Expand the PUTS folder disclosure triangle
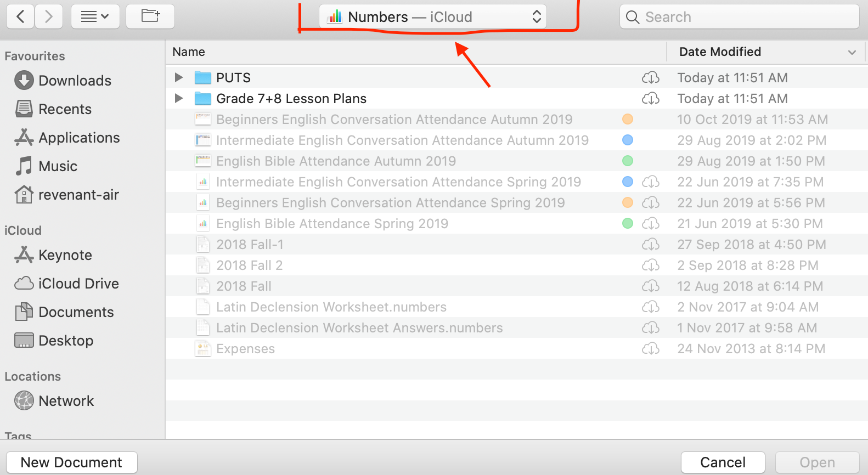This screenshot has width=868, height=475. 179,78
